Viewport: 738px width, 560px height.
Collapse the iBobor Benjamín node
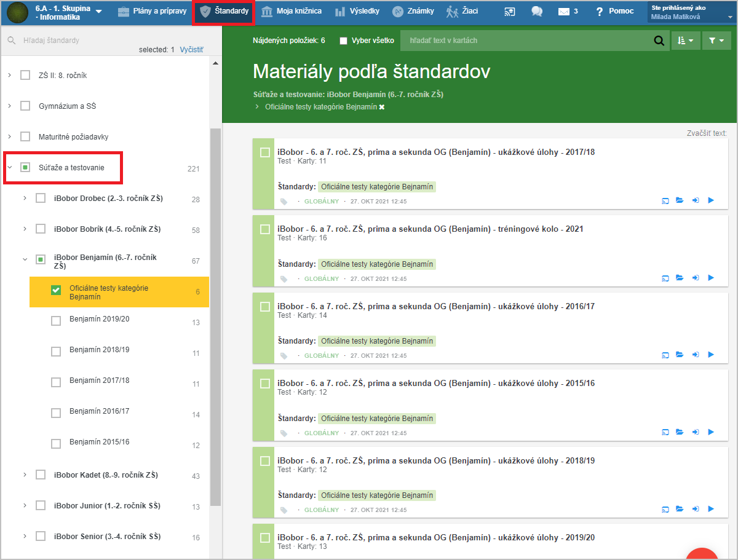(x=25, y=259)
